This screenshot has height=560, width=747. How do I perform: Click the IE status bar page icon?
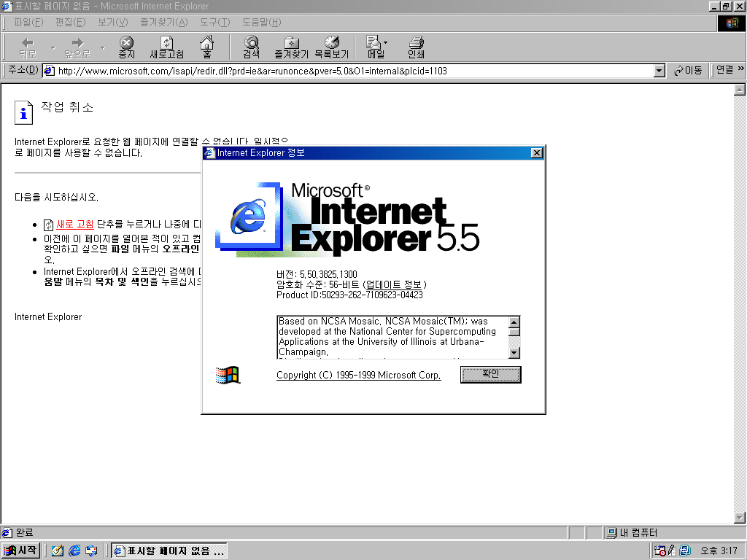(7, 532)
